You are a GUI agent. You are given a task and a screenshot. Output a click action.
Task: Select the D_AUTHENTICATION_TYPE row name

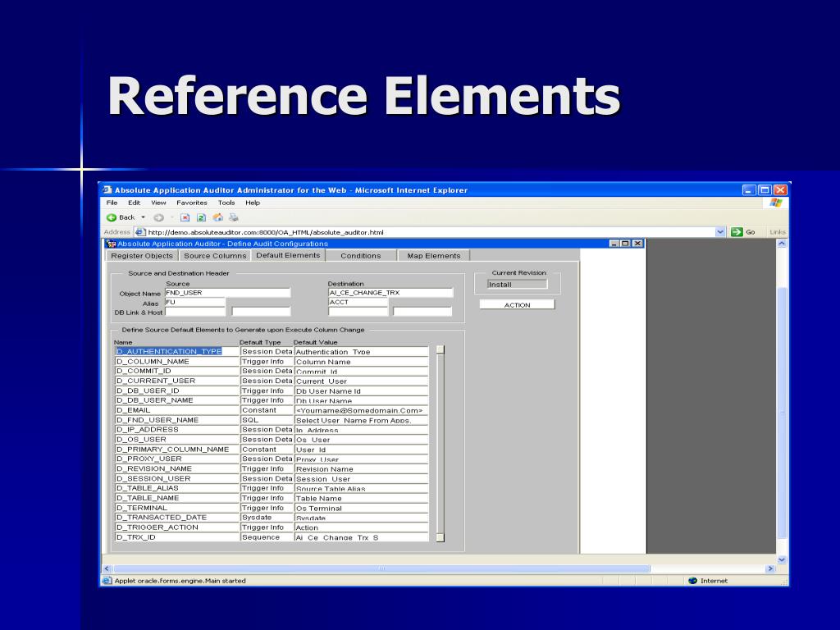tap(177, 351)
